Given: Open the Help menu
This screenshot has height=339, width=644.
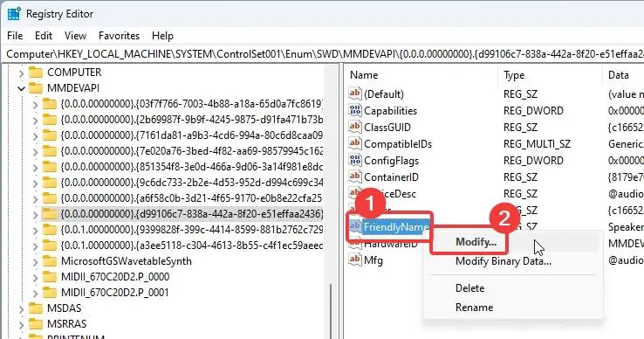Looking at the screenshot, I should point(162,36).
